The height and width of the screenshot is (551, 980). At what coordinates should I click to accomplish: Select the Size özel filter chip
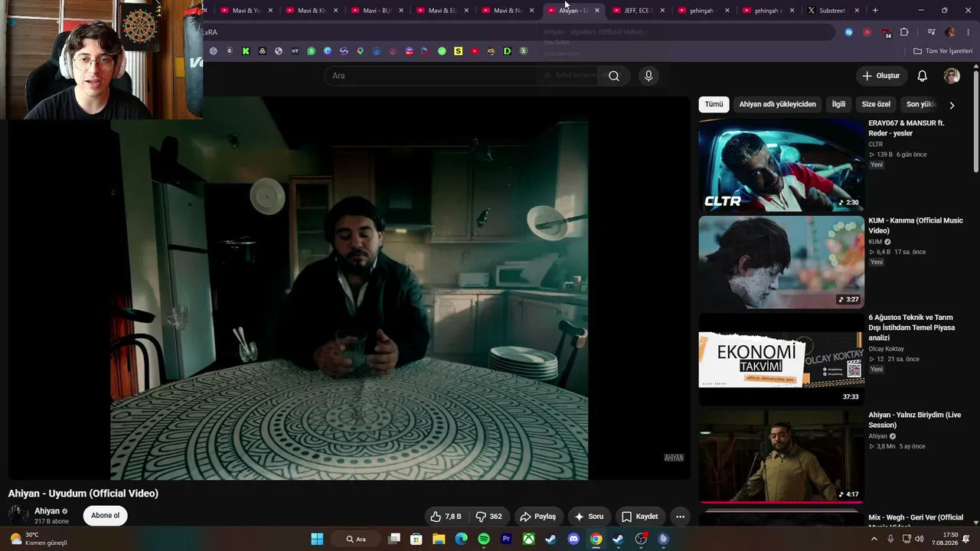click(x=876, y=104)
